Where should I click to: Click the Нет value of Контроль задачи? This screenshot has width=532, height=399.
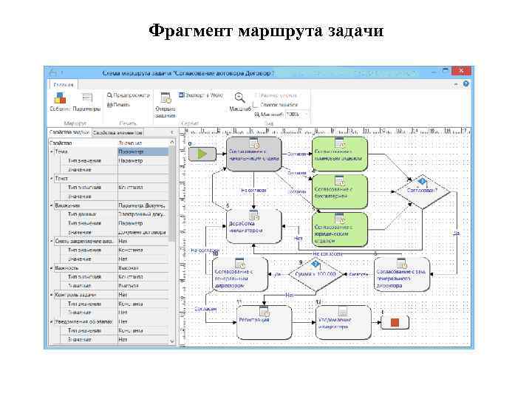(x=143, y=295)
